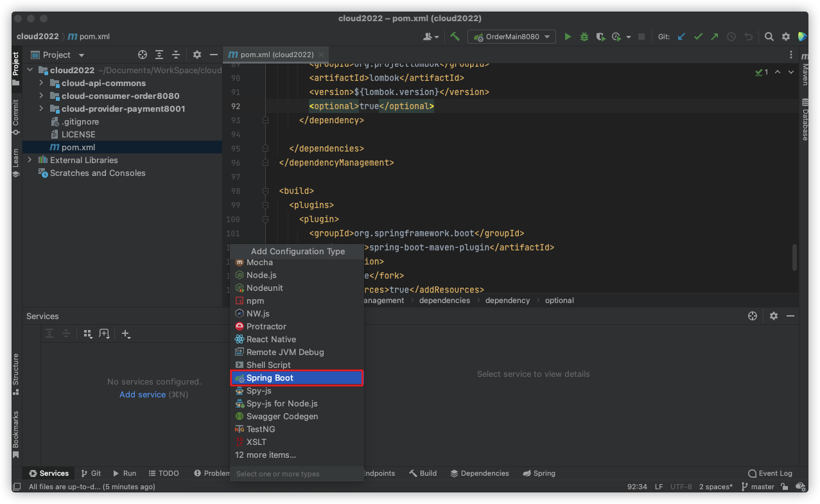
Task: Open the Event Log
Action: 770,473
